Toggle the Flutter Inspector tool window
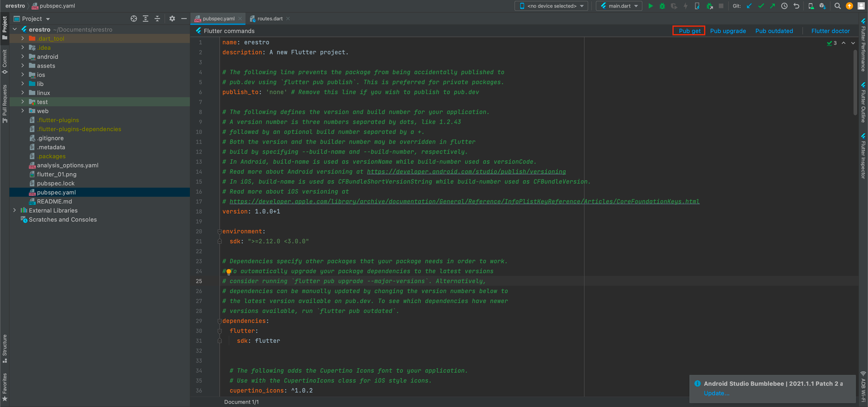Image resolution: width=868 pixels, height=407 pixels. point(863,157)
